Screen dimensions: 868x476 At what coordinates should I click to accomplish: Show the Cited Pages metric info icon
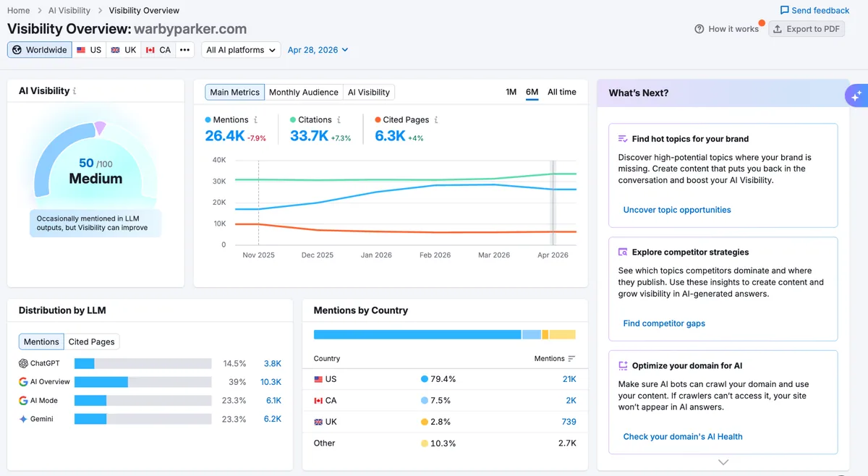(x=436, y=120)
